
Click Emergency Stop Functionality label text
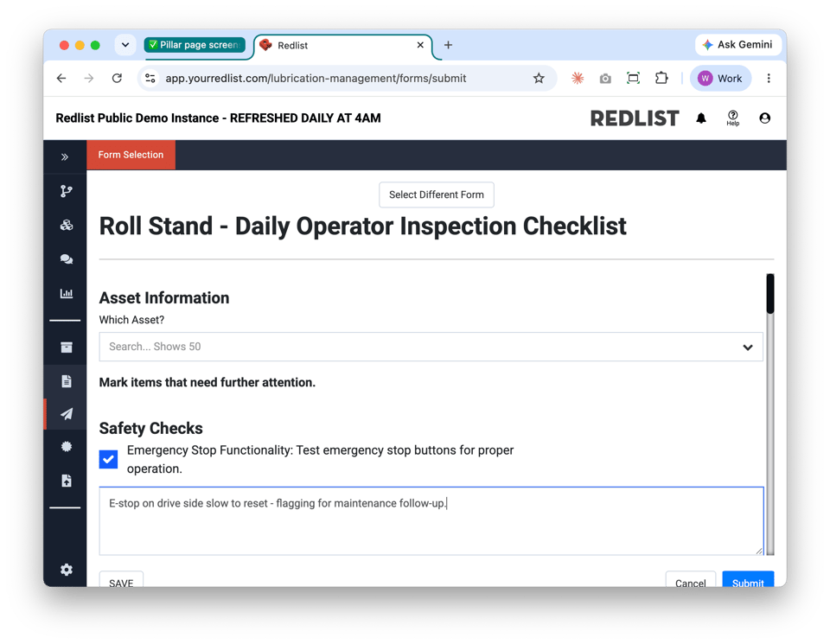pyautogui.click(x=320, y=459)
